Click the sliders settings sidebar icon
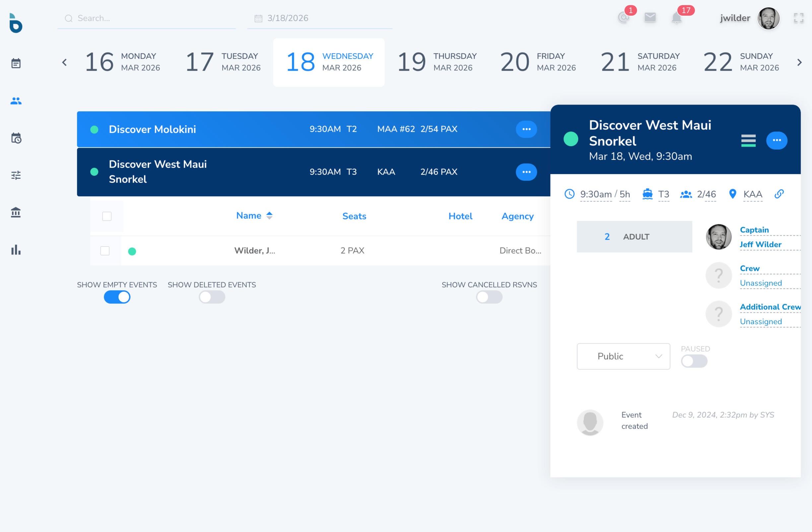This screenshot has width=812, height=532. 16,175
